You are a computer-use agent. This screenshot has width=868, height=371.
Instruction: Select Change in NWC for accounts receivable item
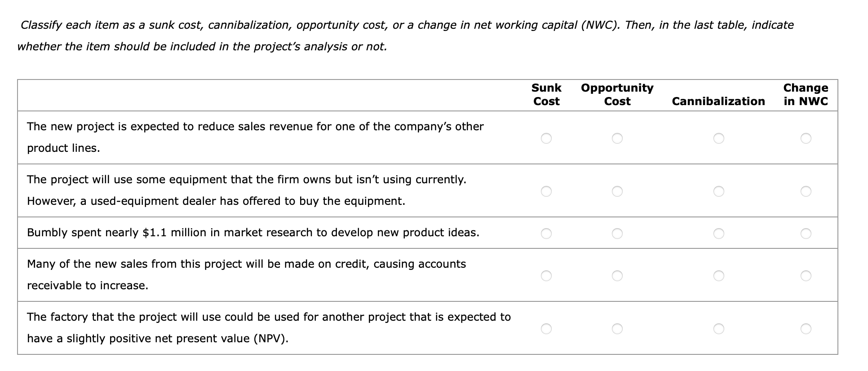pos(806,275)
